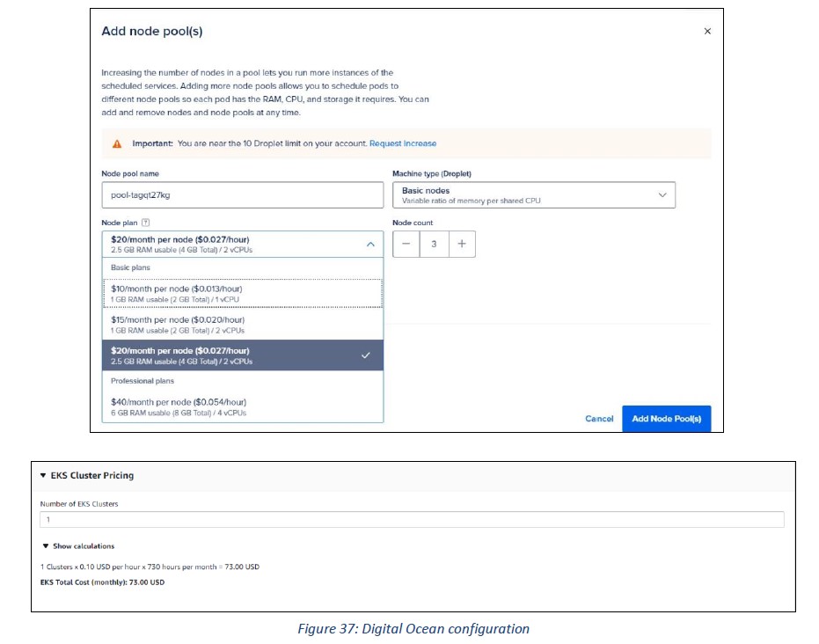Close the Add node pool(s) dialog
The height and width of the screenshot is (644, 819).
707,32
